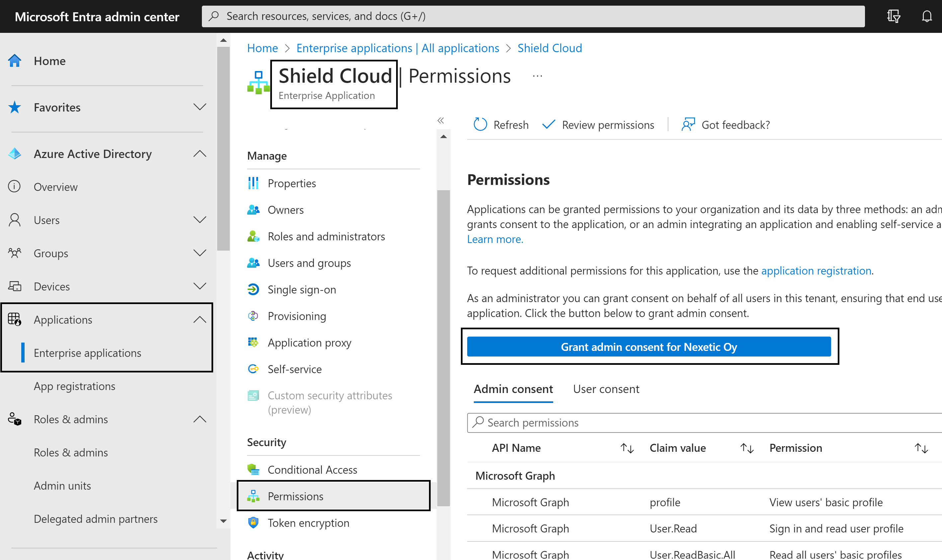Collapse the Azure Active Directory section chevron
The image size is (942, 560).
(x=200, y=153)
